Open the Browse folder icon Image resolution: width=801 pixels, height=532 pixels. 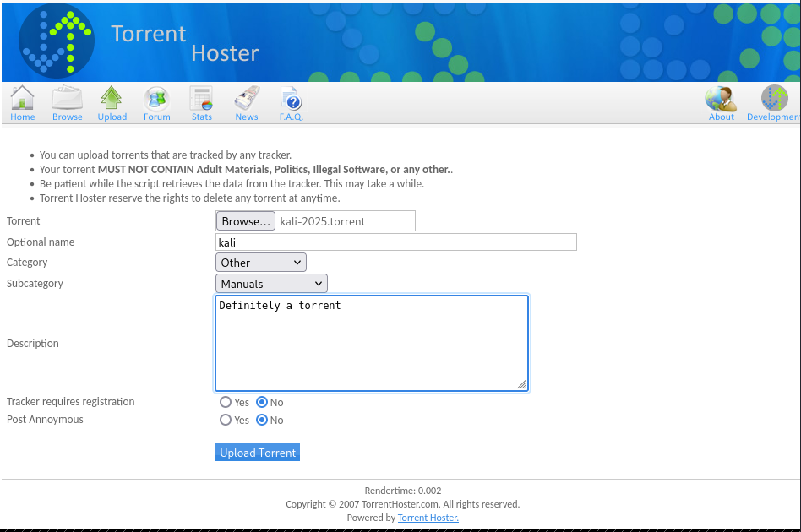(68, 99)
